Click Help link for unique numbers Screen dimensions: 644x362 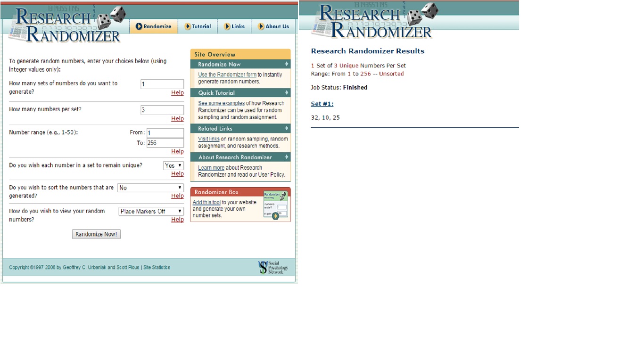point(177,174)
